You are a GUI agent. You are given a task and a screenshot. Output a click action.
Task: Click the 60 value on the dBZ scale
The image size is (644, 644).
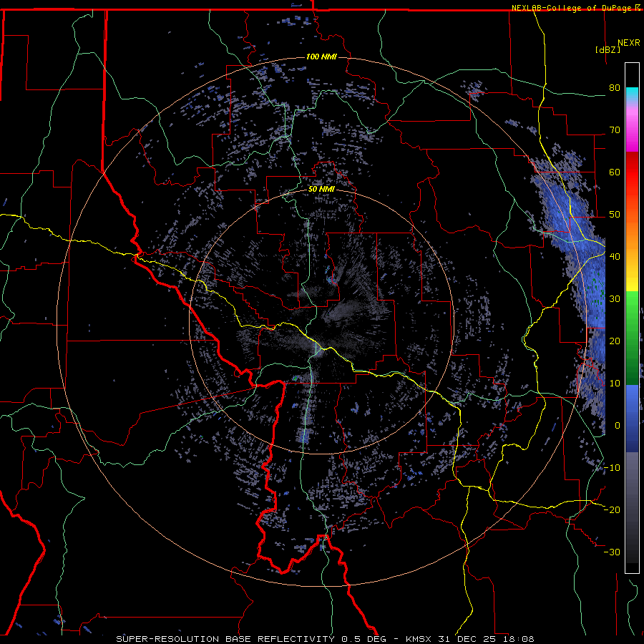(x=615, y=172)
